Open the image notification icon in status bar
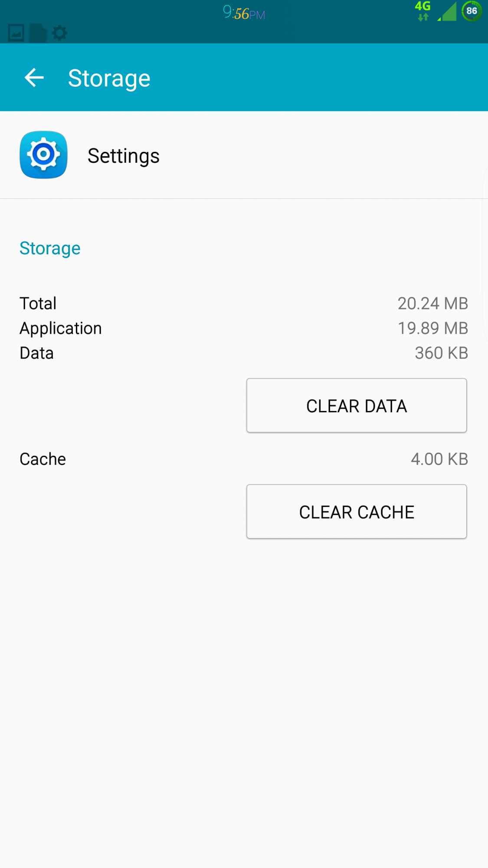Viewport: 488px width, 868px height. [16, 33]
